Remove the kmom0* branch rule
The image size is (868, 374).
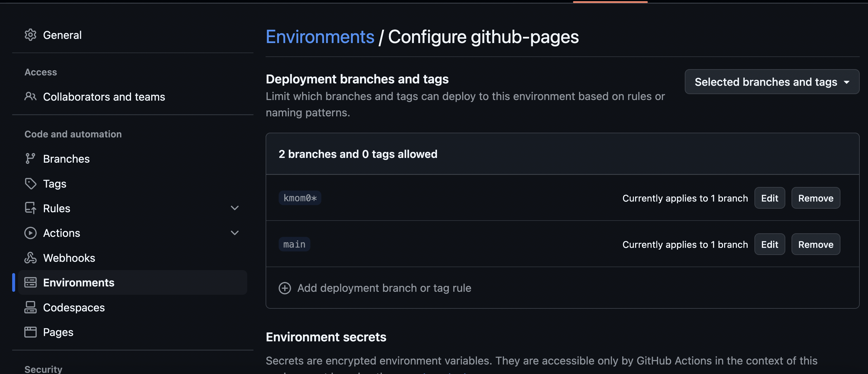(x=816, y=198)
